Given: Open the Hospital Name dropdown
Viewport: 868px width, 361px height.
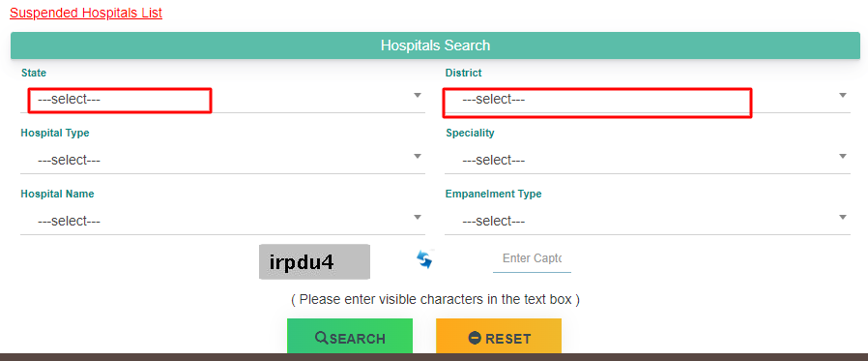Looking at the screenshot, I should tap(222, 222).
